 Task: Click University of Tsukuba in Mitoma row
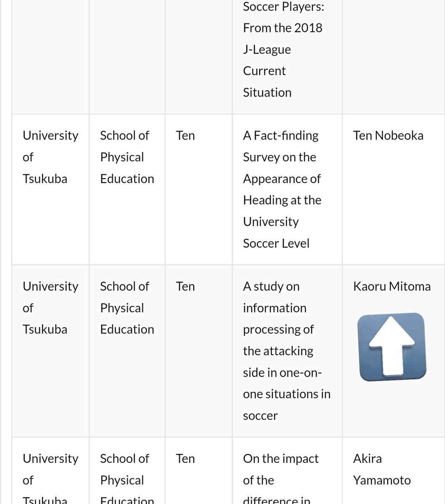[x=50, y=308]
